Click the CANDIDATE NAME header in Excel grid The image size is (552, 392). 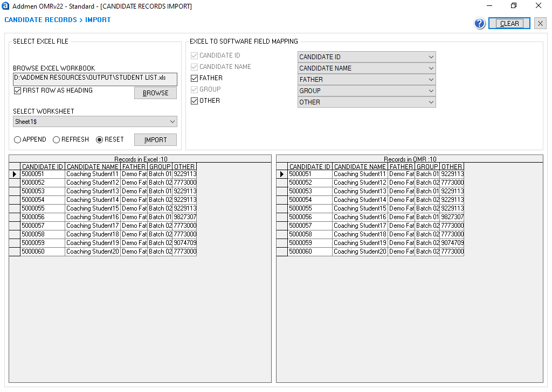[x=92, y=167]
